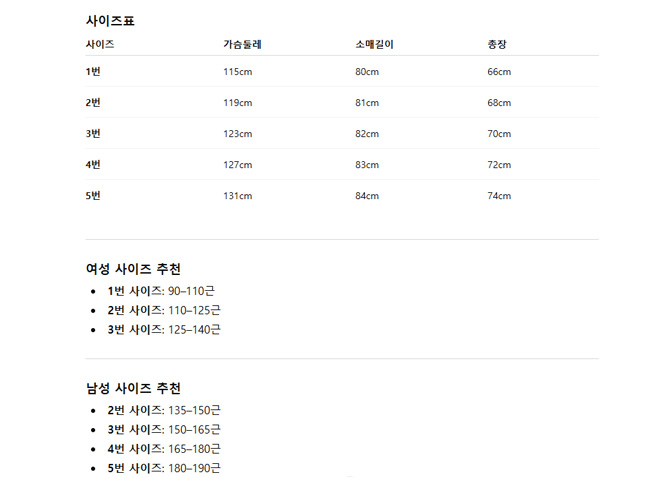Click the 135–150근 men's size recommendation
Viewport: 650px width, 478px height.
pos(194,410)
